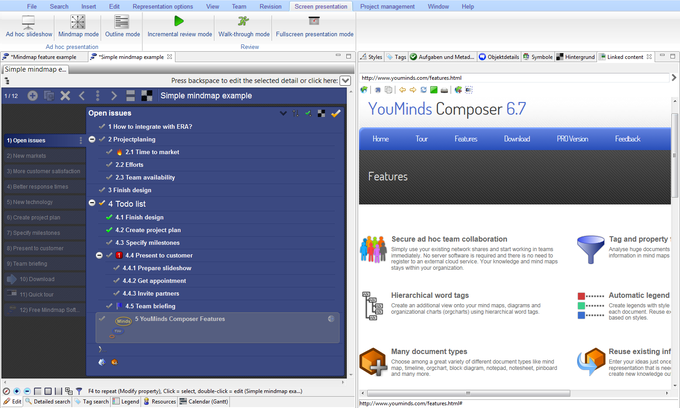Toggle checkmark of 4.1 Finish design
This screenshot has width=680, height=408.
(109, 217)
